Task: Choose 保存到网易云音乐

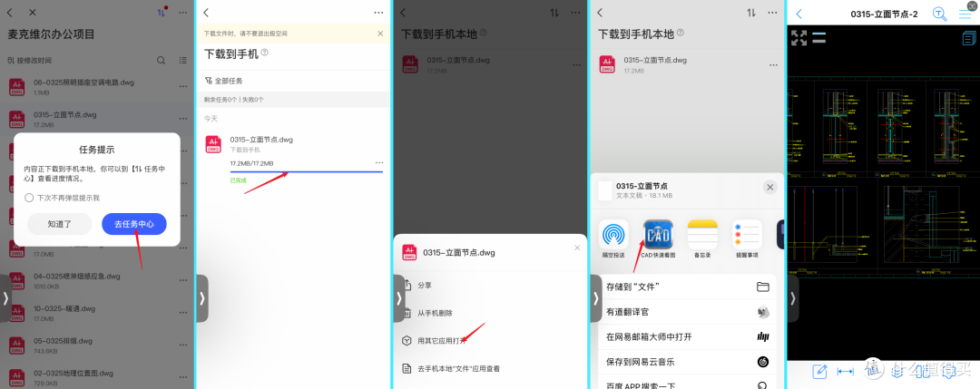Action: (x=687, y=362)
